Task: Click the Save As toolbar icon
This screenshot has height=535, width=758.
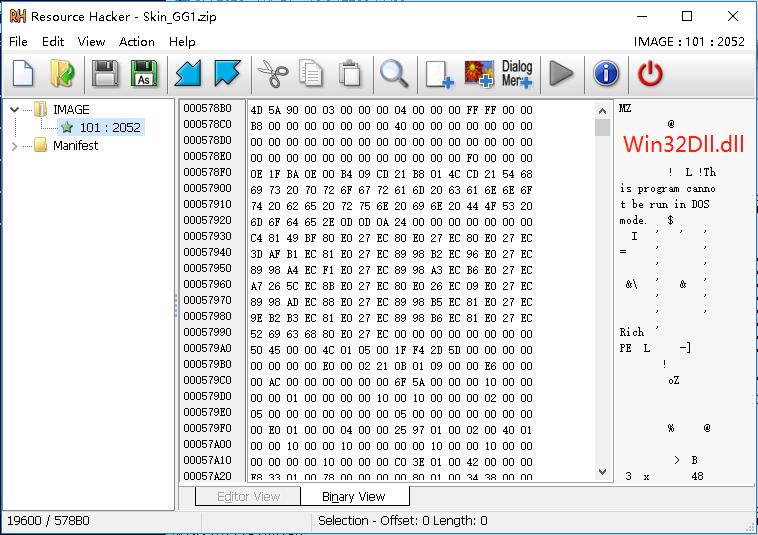Action: 144,73
